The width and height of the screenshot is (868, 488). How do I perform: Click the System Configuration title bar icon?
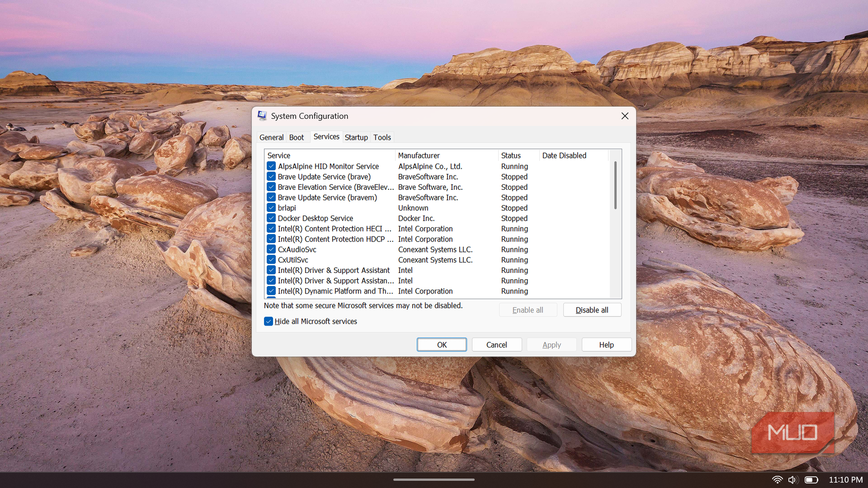coord(262,116)
